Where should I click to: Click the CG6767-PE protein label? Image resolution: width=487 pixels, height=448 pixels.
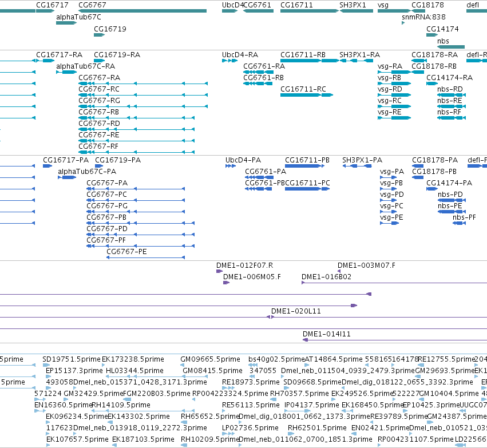tap(126, 252)
